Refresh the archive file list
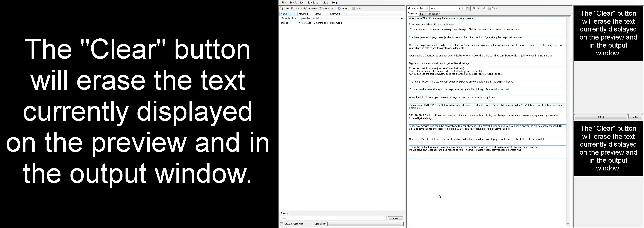This screenshot has width=644, height=228. [x=344, y=8]
